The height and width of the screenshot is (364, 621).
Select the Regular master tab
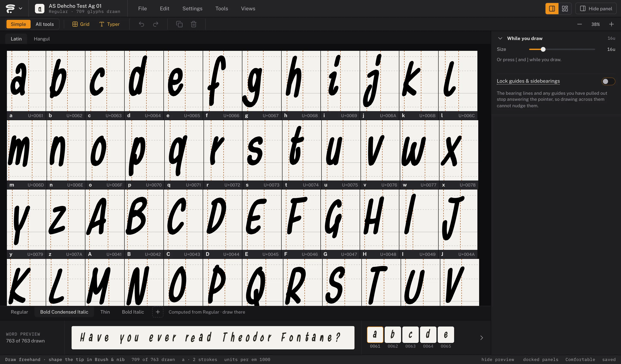[x=19, y=312]
